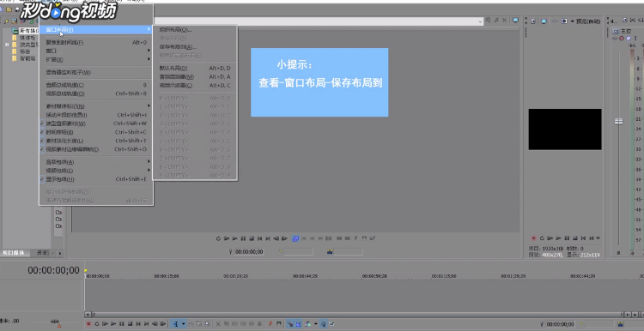Click the trimmer play button
This screenshot has height=331, width=644.
(x=235, y=238)
